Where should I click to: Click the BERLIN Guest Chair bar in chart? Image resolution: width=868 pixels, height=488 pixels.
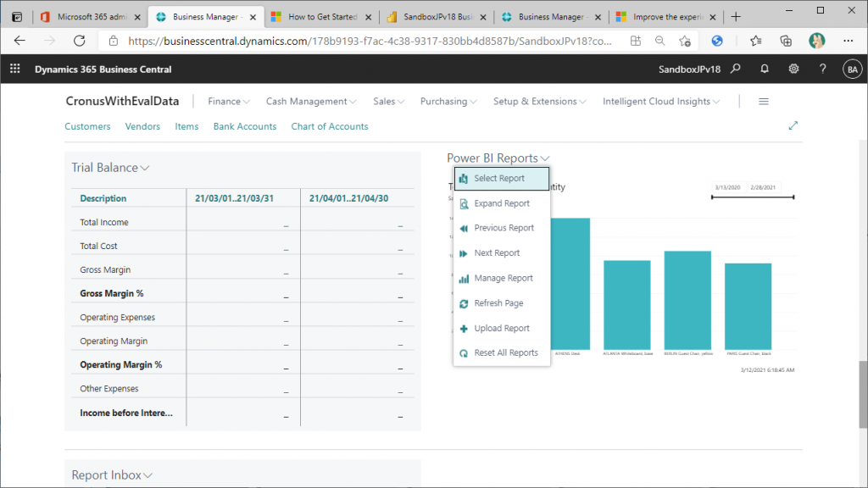pos(687,300)
